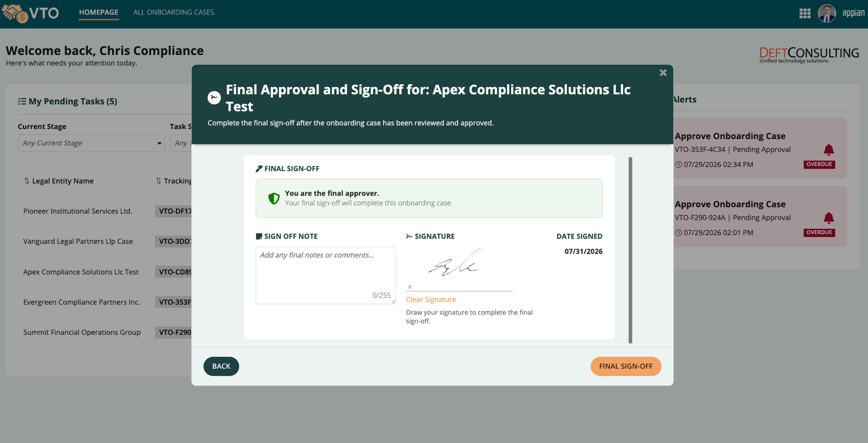
Task: Click the Current Stage filter label
Action: (x=42, y=126)
